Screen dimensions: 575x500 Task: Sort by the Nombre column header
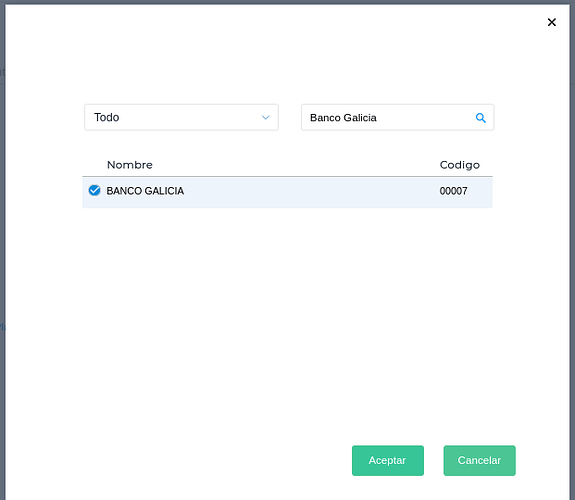coord(129,165)
